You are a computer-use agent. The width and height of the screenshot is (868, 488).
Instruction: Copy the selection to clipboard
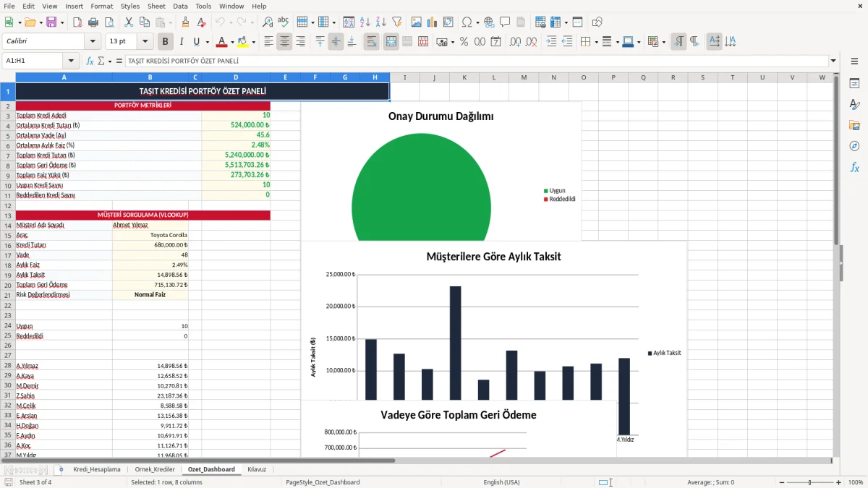coord(145,22)
